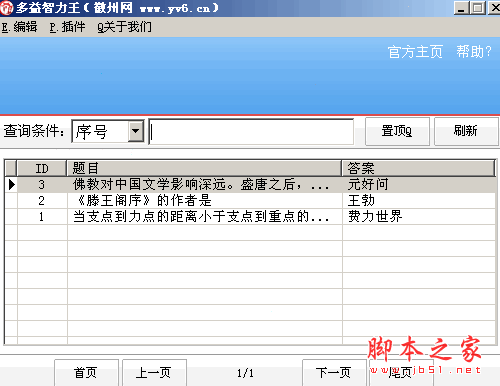Select ID cell with value 3

42,184
